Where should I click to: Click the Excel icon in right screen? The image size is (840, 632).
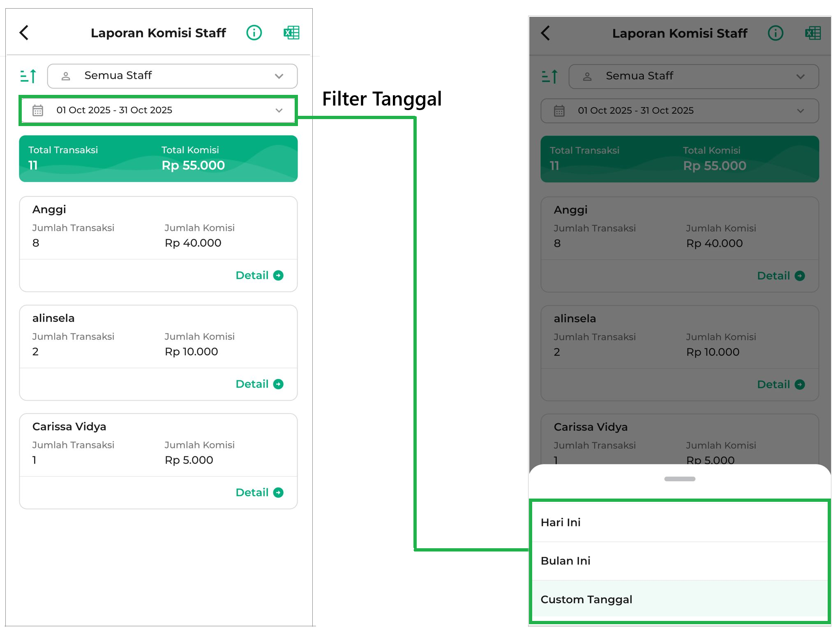812,33
